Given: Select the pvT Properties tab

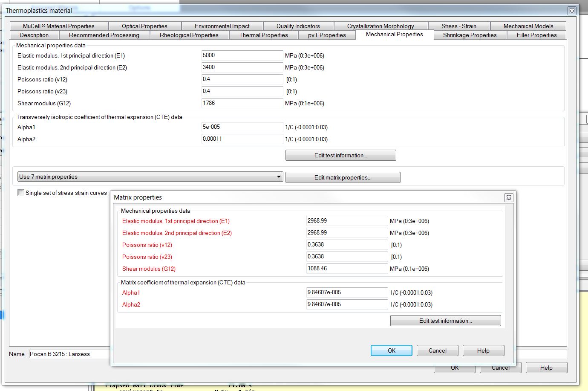Looking at the screenshot, I should coord(327,35).
